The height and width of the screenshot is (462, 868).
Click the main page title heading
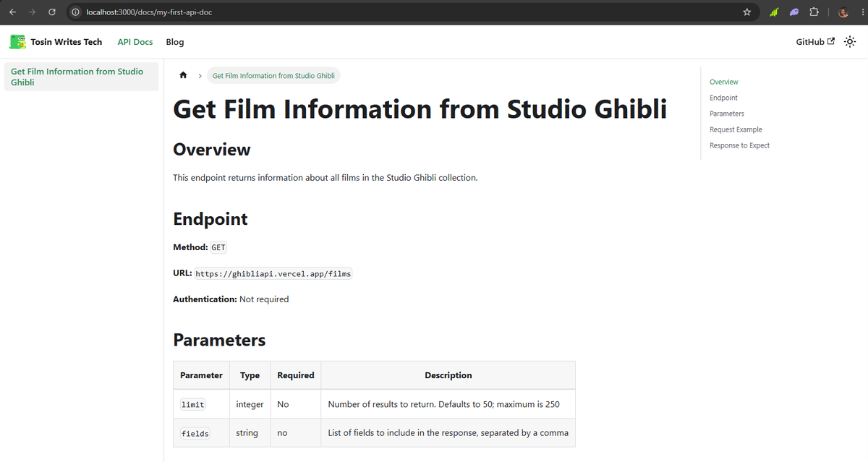click(x=420, y=109)
